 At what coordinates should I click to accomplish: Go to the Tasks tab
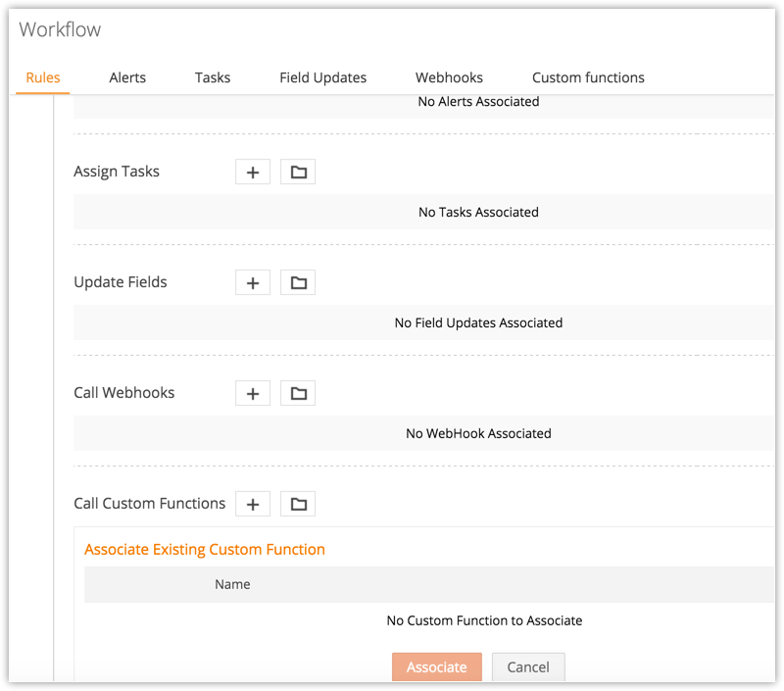coord(213,77)
